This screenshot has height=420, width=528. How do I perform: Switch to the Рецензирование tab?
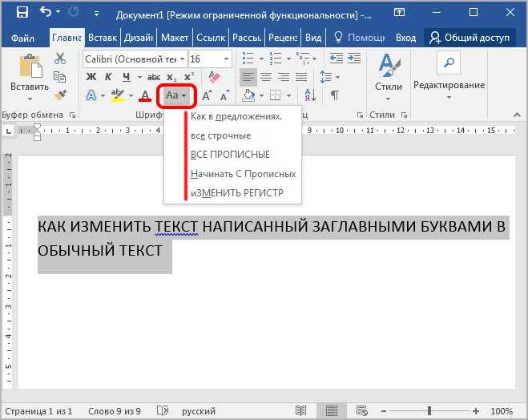(283, 38)
